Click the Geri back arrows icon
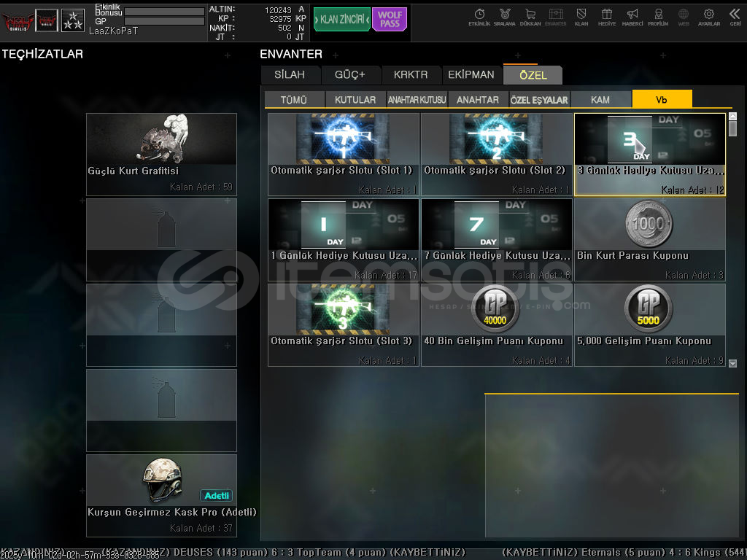 pos(735,17)
